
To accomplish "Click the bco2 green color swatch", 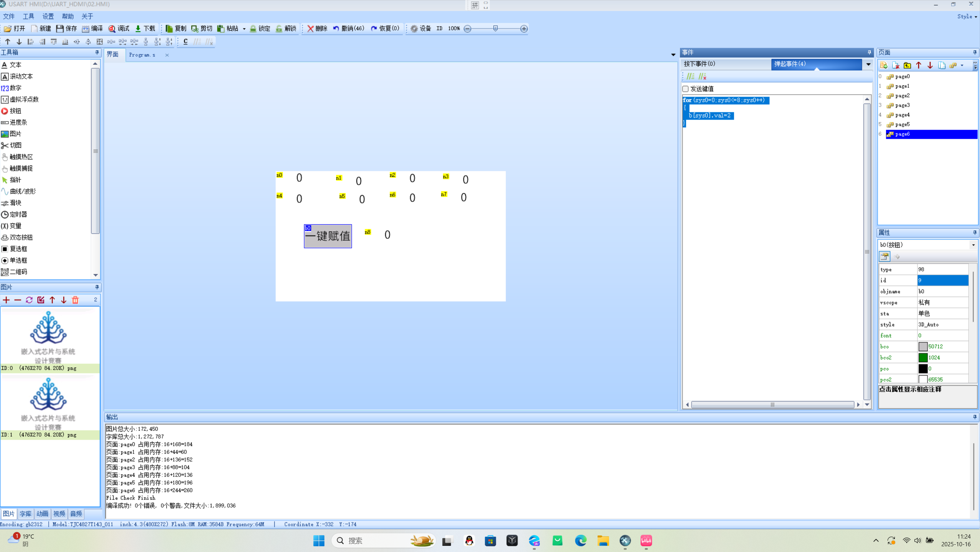I will (x=923, y=358).
